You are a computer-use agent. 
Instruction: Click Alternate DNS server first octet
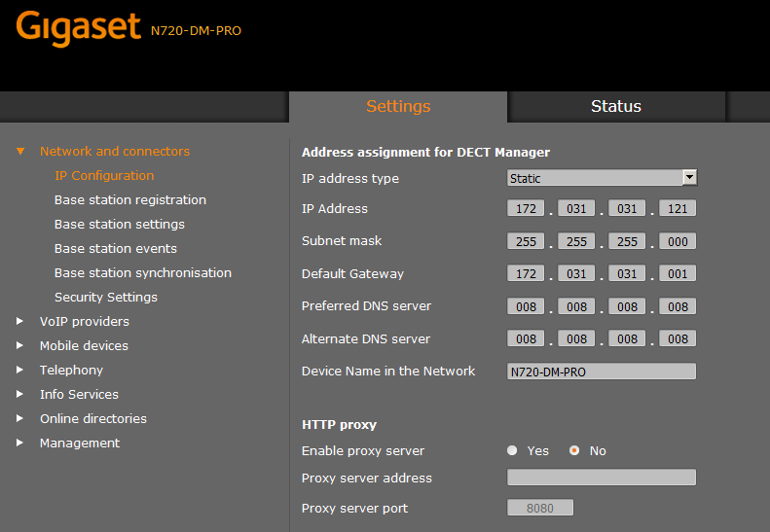pos(526,338)
